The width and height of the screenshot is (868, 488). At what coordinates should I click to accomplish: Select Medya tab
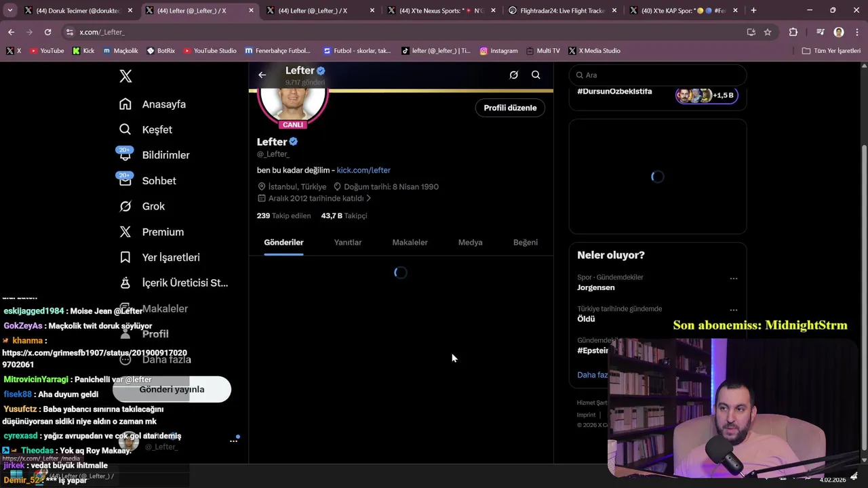tap(470, 243)
